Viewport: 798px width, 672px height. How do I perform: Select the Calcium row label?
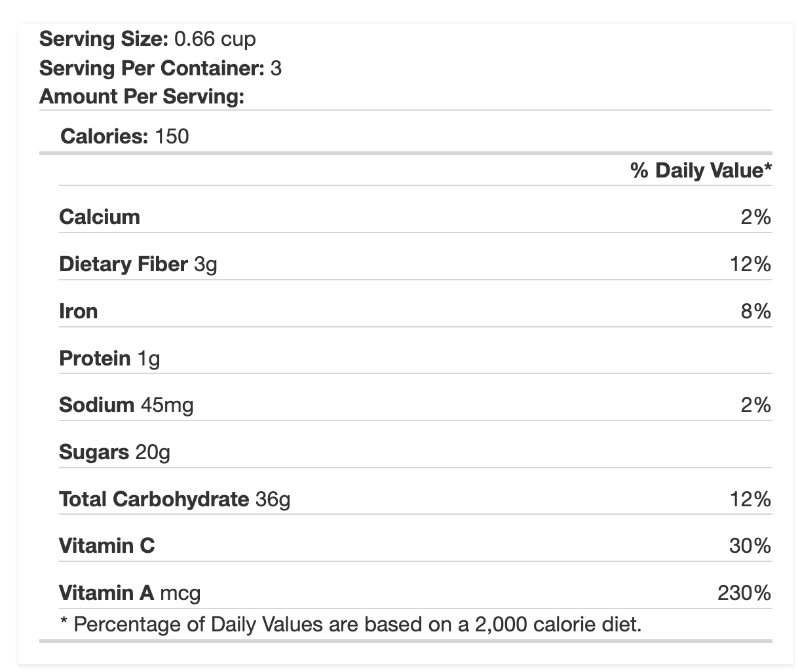100,217
